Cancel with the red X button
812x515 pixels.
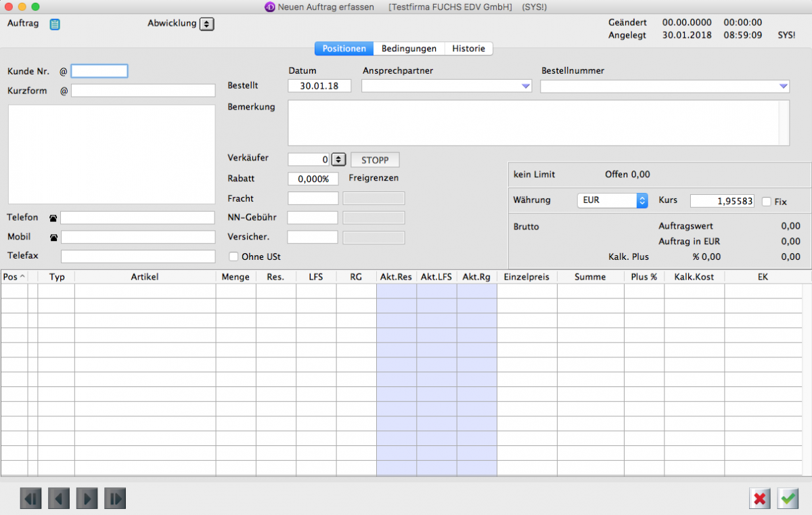760,499
